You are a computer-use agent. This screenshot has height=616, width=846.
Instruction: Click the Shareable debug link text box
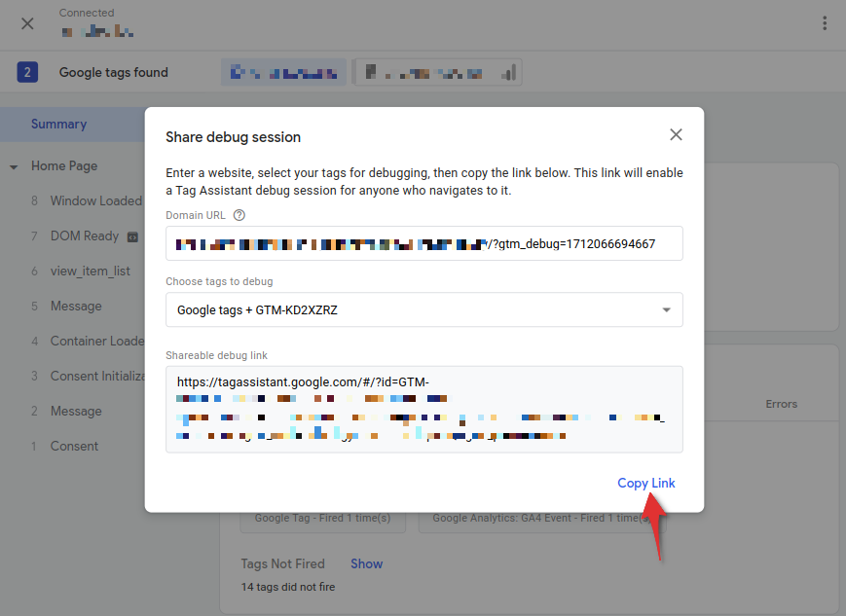[x=424, y=410]
